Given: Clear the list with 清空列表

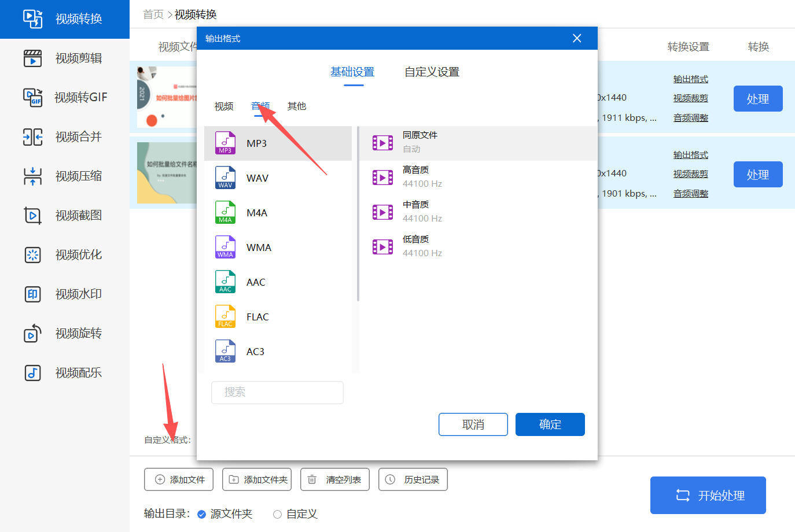Looking at the screenshot, I should 335,479.
